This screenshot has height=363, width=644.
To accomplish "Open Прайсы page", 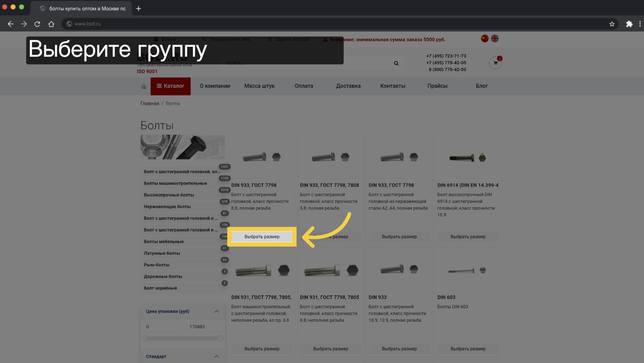I will [x=437, y=86].
